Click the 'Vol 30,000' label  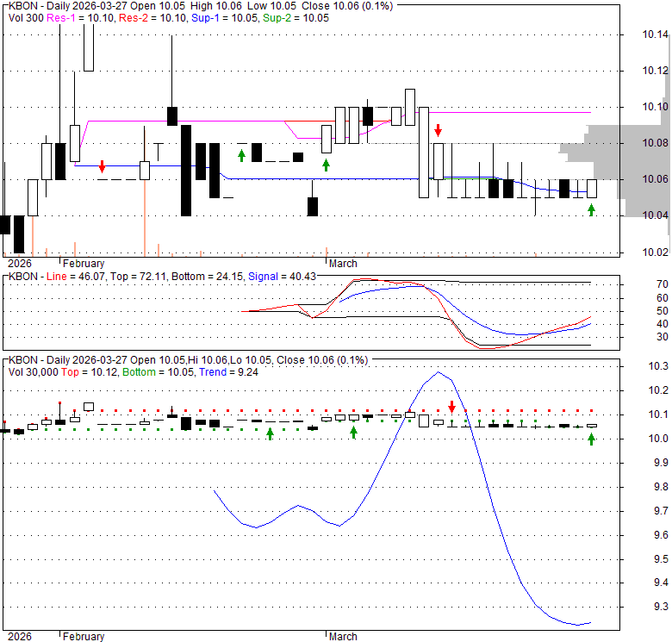(33, 372)
